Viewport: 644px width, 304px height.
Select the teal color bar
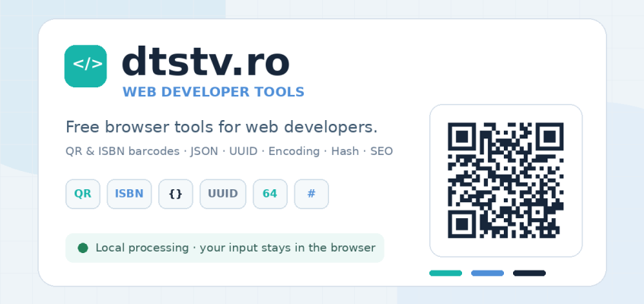coord(445,274)
